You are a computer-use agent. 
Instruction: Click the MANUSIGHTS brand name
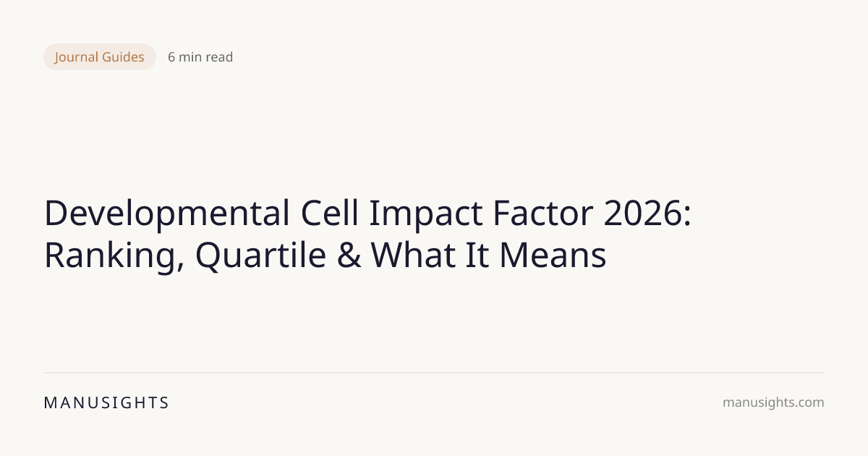click(x=106, y=403)
